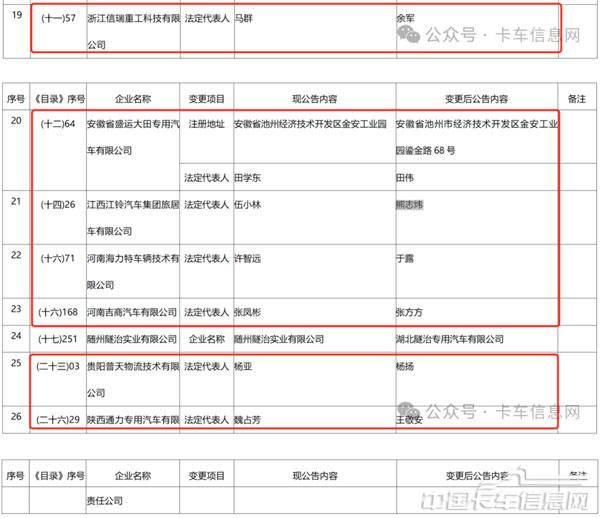The height and width of the screenshot is (518, 600).
Task: Select catalog number (十二)64
Action: click(58, 124)
